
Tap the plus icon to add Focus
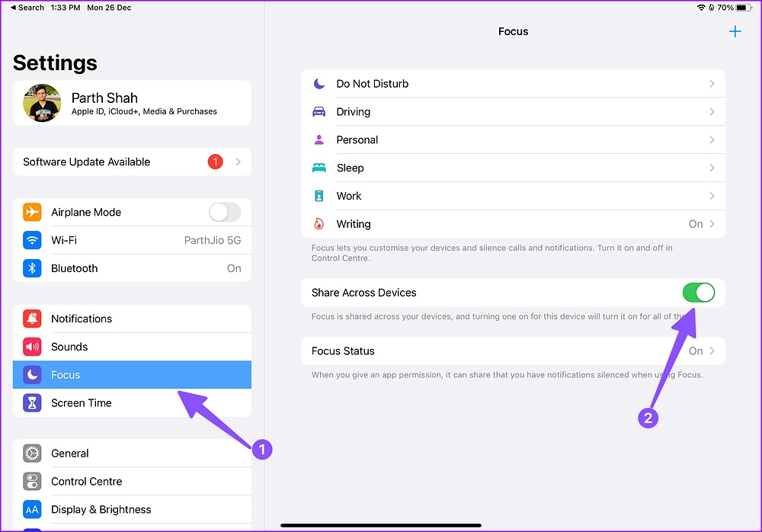point(735,31)
